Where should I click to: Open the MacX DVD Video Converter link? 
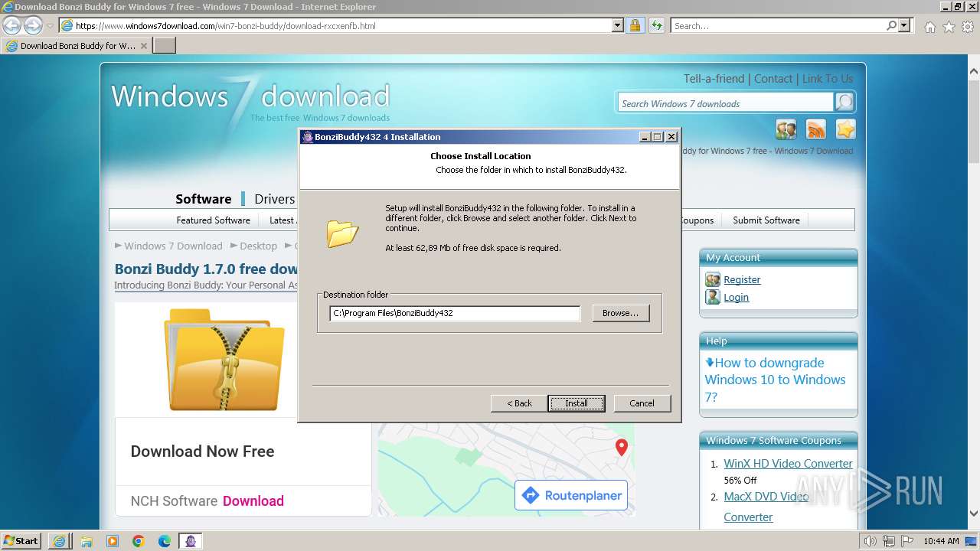(x=766, y=507)
